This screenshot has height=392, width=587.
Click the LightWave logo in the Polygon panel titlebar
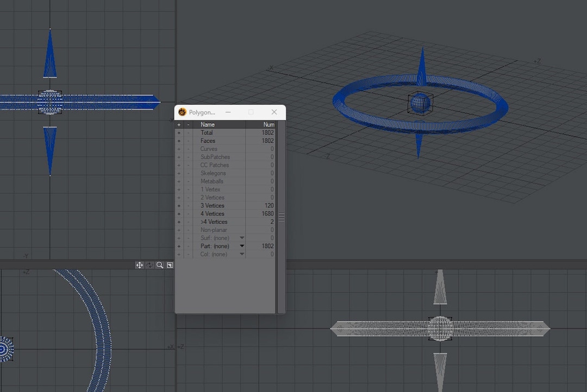click(x=181, y=112)
